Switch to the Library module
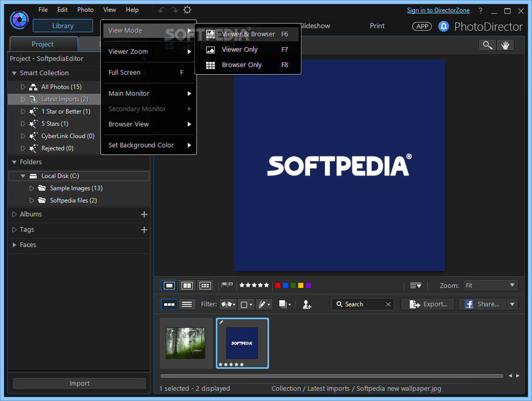This screenshot has width=532, height=401. point(63,26)
